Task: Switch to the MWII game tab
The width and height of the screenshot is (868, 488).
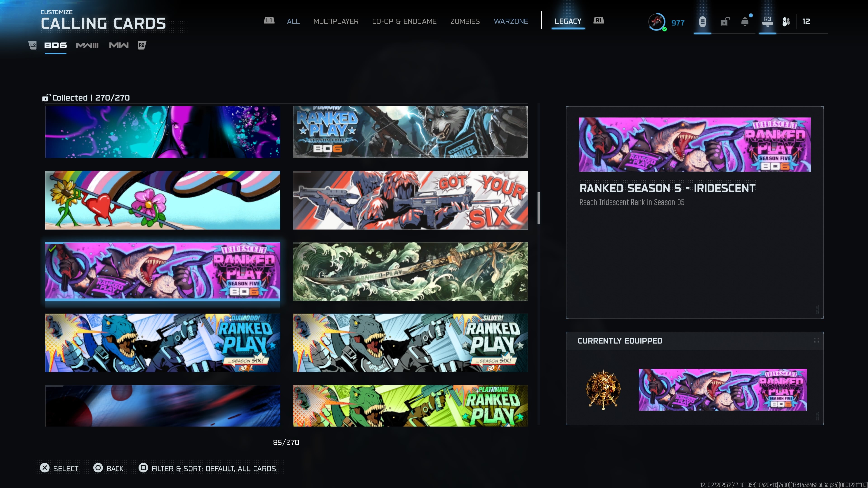Action: pyautogui.click(x=119, y=45)
